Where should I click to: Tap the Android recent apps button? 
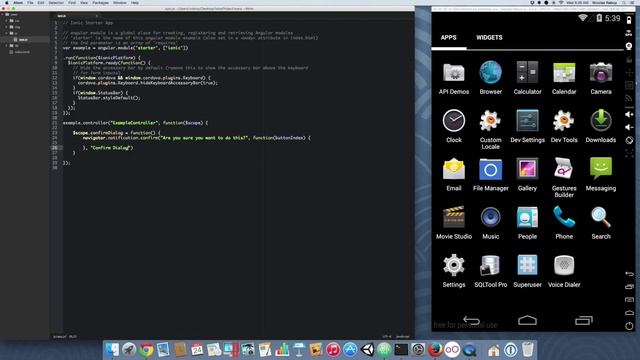pyautogui.click(x=584, y=320)
